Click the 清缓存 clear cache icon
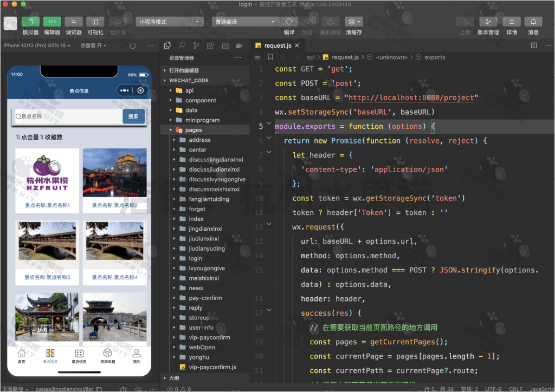Viewport: 555px width, 392px height. tap(353, 22)
